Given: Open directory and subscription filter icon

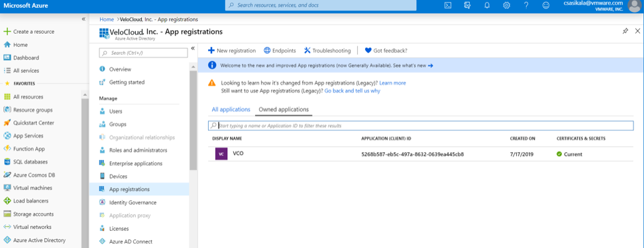Looking at the screenshot, I should coord(467,5).
